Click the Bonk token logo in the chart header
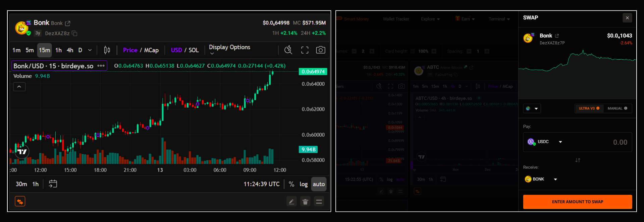 coord(22,28)
